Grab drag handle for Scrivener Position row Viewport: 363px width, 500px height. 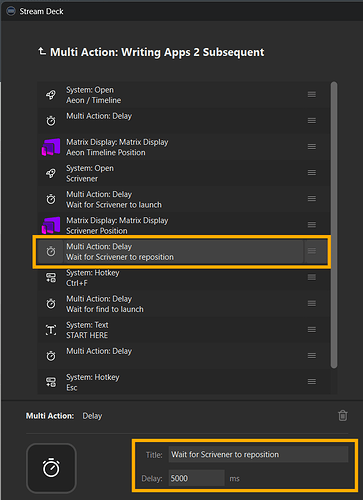click(312, 225)
